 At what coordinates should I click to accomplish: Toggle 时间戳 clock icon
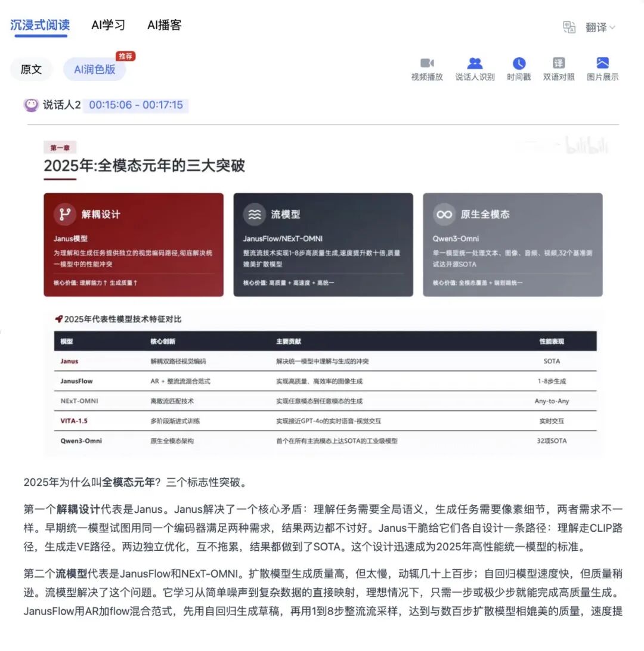point(519,63)
